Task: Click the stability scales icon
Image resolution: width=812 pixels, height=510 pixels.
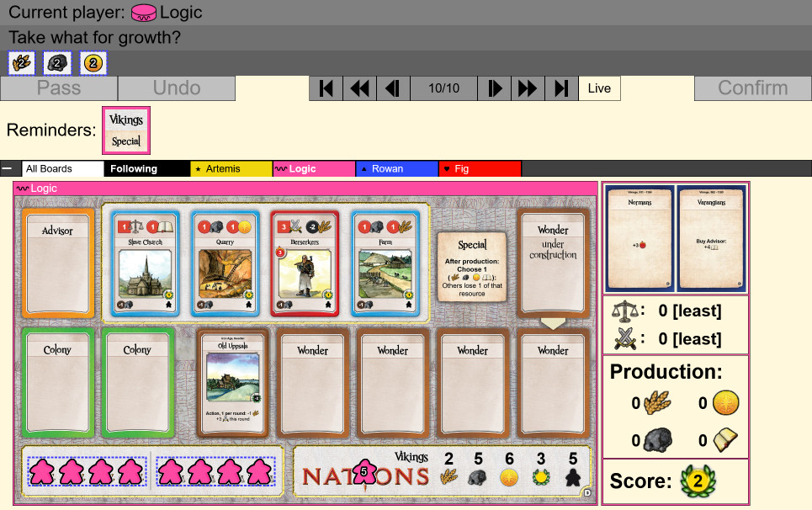Action: point(624,311)
